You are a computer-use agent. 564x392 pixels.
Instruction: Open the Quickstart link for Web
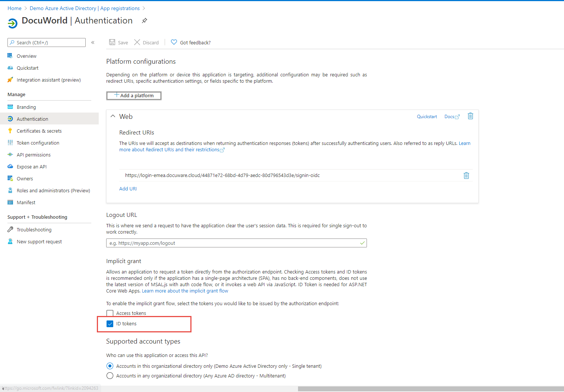tap(427, 116)
